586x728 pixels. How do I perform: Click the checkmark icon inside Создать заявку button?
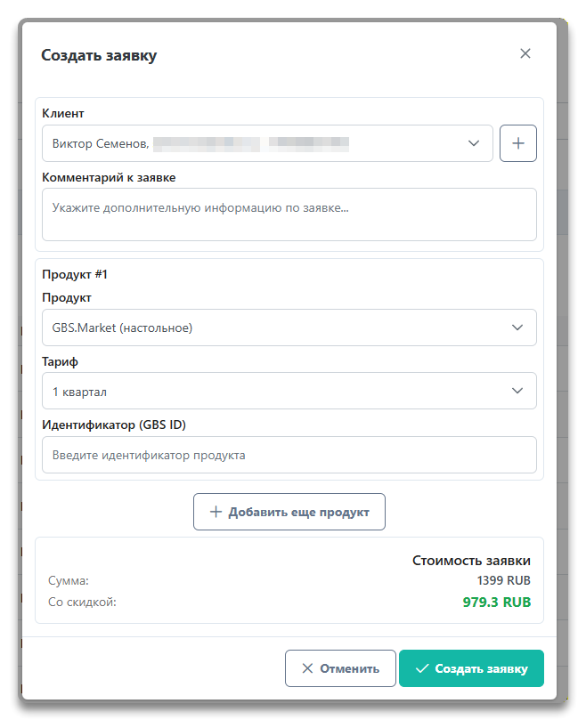pos(422,668)
